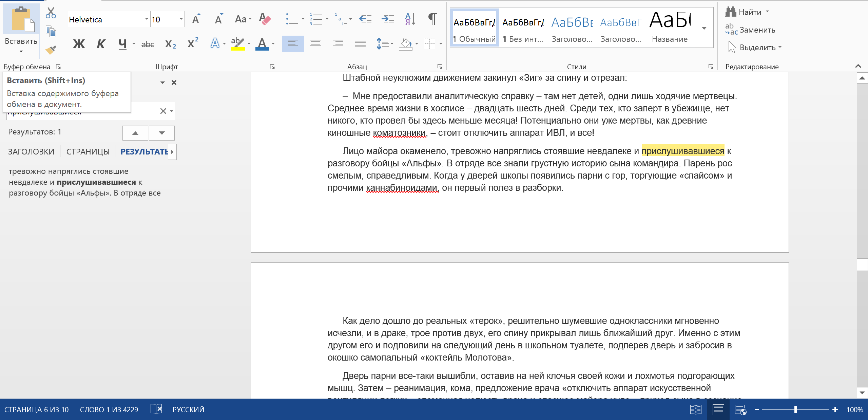Image resolution: width=868 pixels, height=420 pixels.
Task: Show paragraph marks with the pilcrow icon
Action: (x=432, y=19)
